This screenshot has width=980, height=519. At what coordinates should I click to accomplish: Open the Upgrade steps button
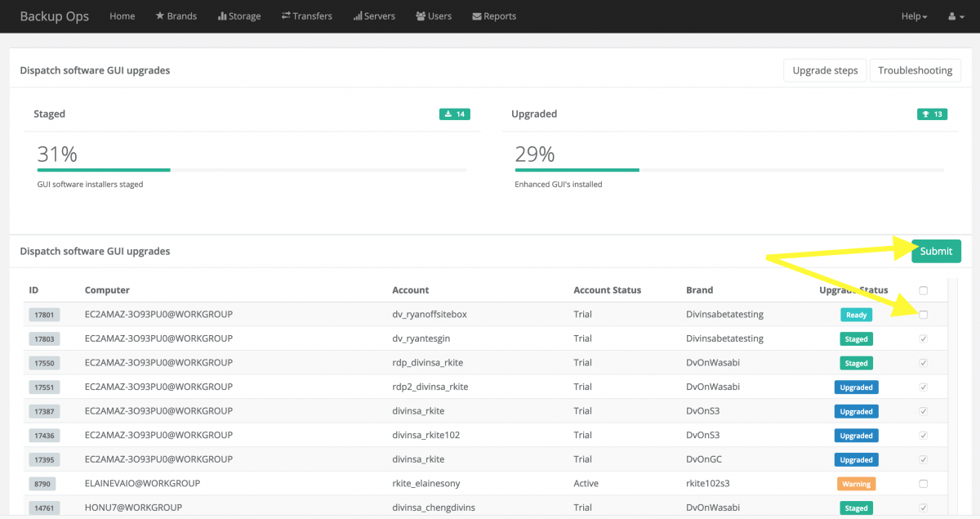[825, 70]
